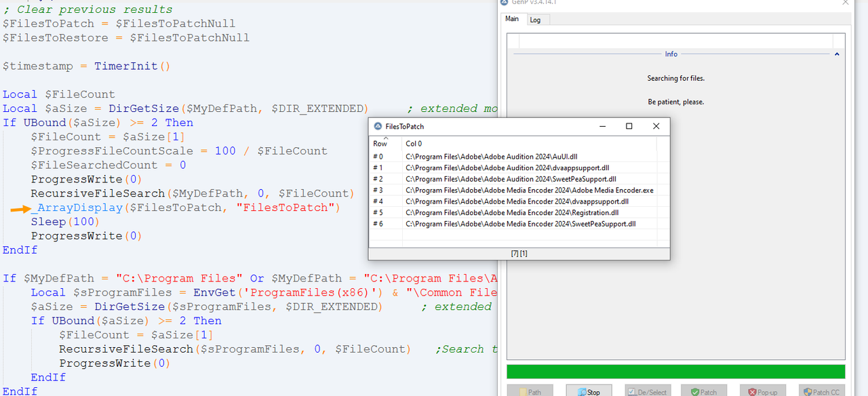Image resolution: width=868 pixels, height=396 pixels.
Task: Click the Stop button in GenP
Action: [x=588, y=391]
